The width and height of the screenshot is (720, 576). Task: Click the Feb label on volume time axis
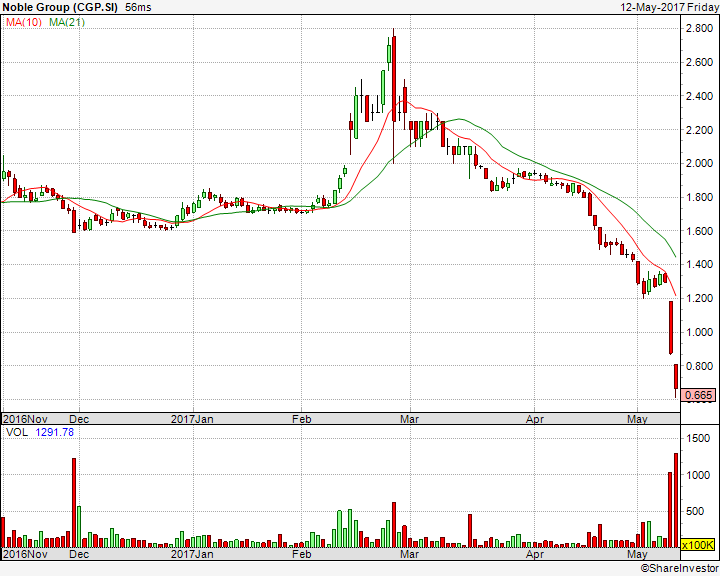[302, 554]
